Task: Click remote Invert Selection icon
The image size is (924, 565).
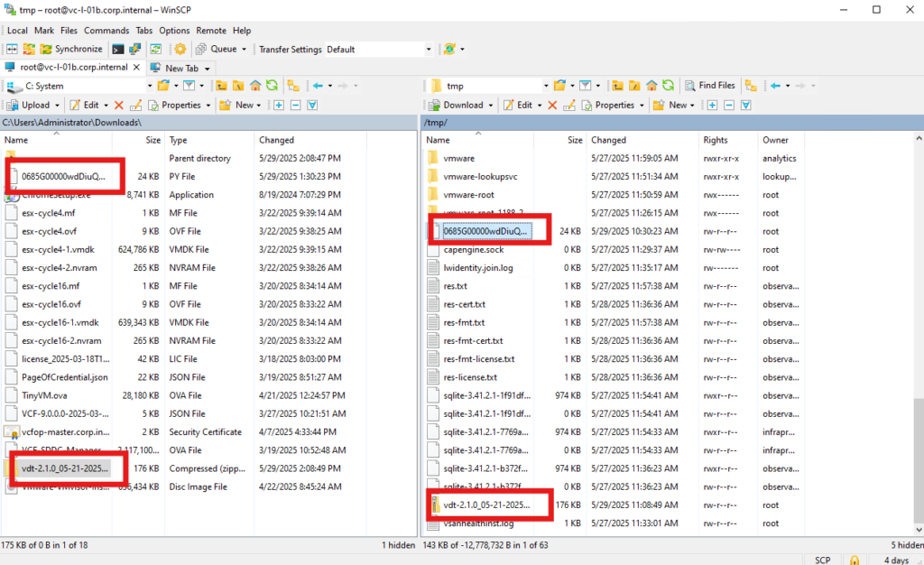Action: click(x=746, y=105)
